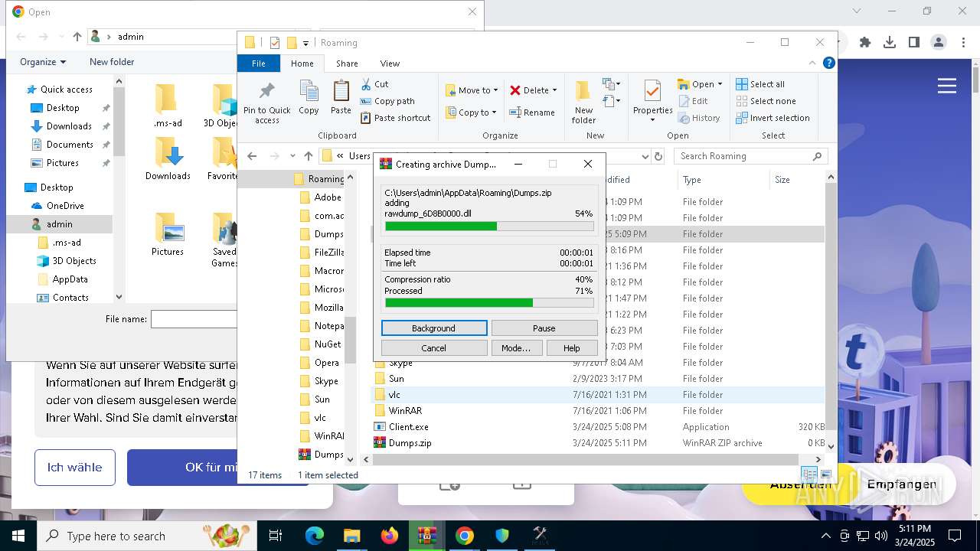Open Quick Access Toolbar customize dropdown
Screen dimensions: 980x551
305,43
